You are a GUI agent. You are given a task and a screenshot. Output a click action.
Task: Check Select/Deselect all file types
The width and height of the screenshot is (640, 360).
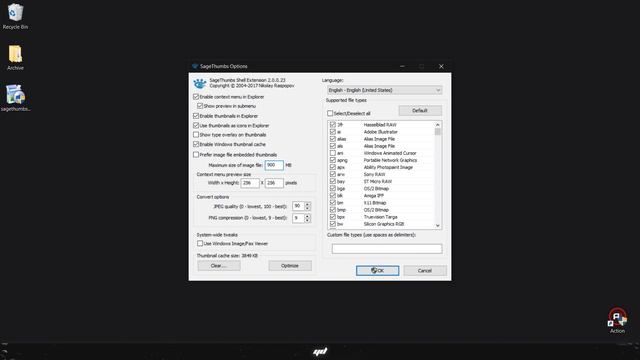coord(330,113)
